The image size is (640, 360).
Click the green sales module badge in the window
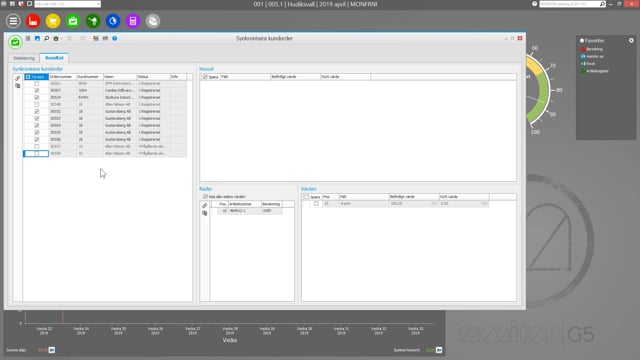(x=15, y=42)
